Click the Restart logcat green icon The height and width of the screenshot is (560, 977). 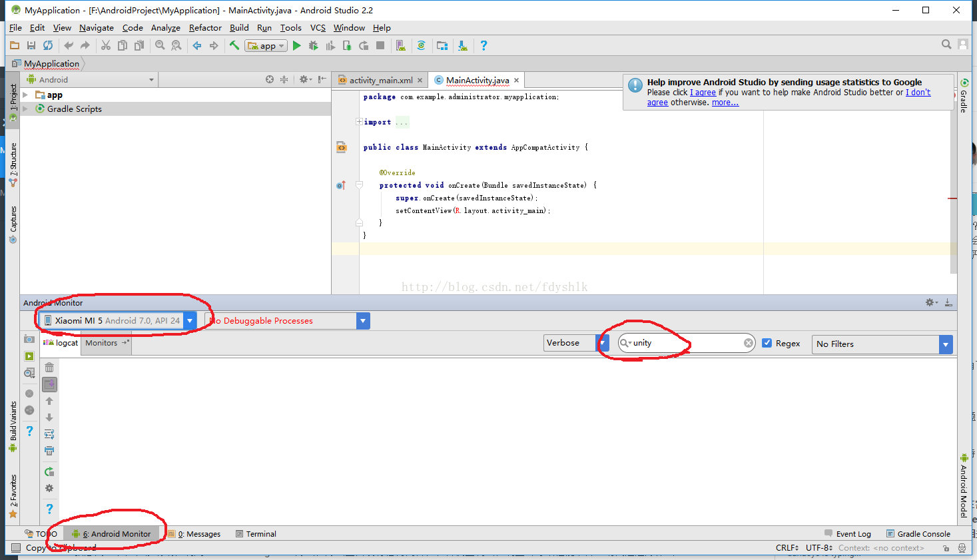tap(49, 472)
